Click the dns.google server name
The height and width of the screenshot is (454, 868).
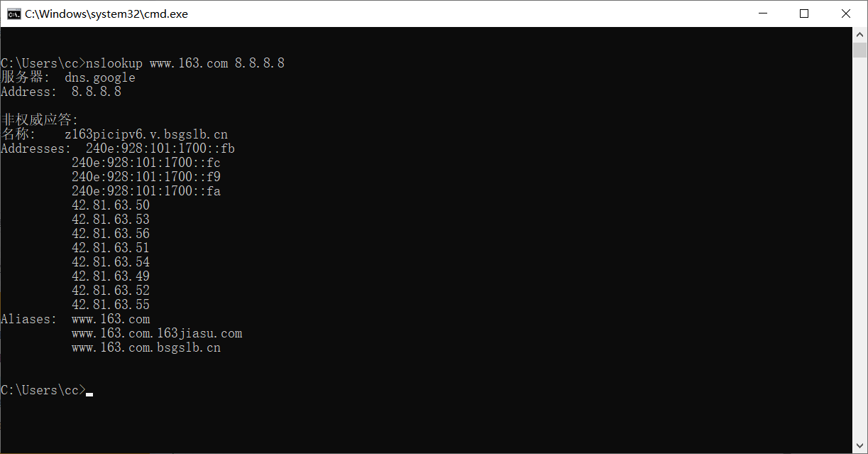click(x=100, y=77)
